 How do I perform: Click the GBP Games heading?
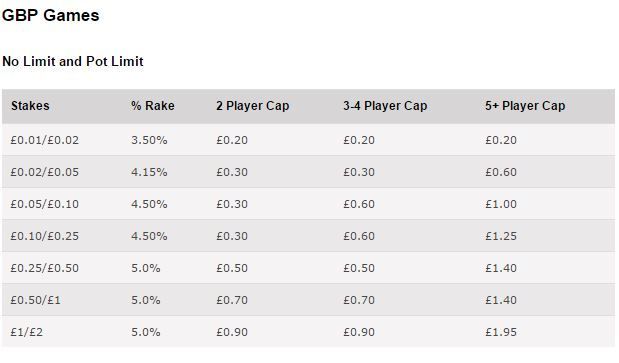pyautogui.click(x=51, y=15)
